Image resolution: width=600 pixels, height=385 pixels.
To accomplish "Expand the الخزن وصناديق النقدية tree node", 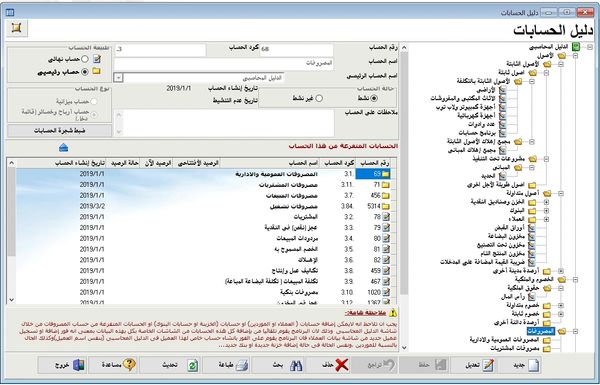I will click(x=546, y=202).
